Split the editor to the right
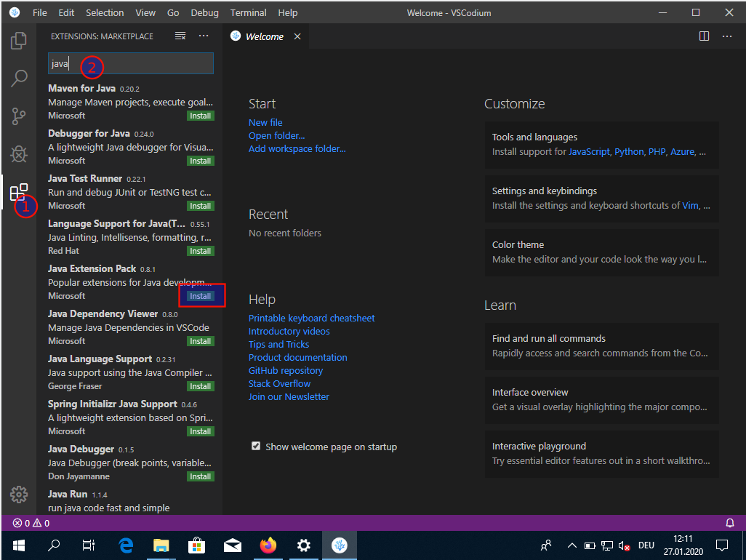Viewport: 746px width, 560px height. pyautogui.click(x=704, y=36)
